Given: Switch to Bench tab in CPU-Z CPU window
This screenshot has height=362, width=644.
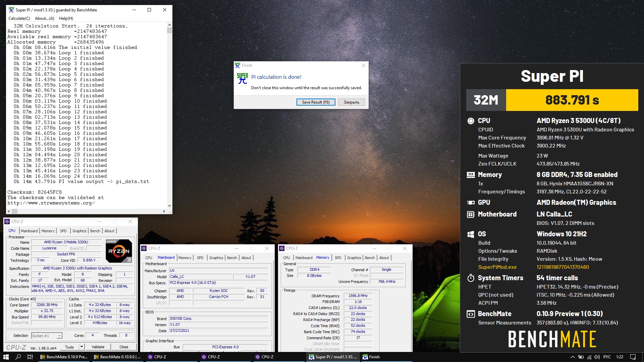Looking at the screenshot, I should pos(95,231).
